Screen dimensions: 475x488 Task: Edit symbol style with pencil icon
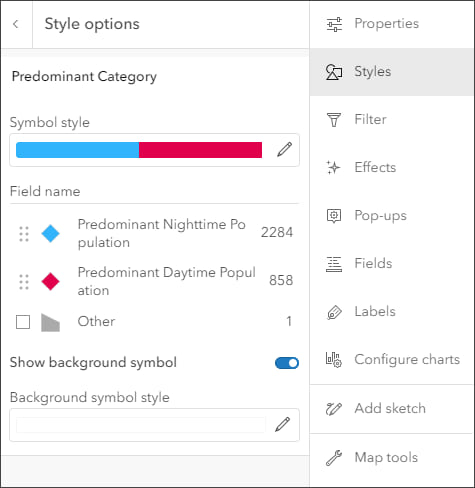point(284,149)
